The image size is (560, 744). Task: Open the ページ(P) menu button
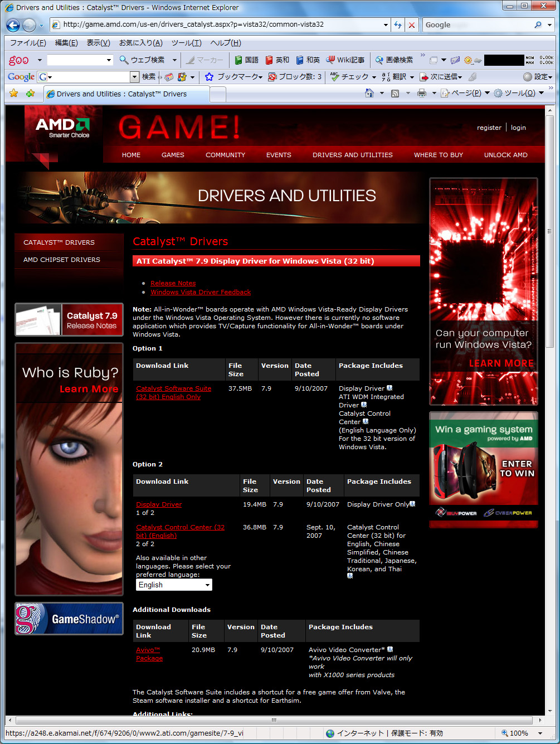465,93
